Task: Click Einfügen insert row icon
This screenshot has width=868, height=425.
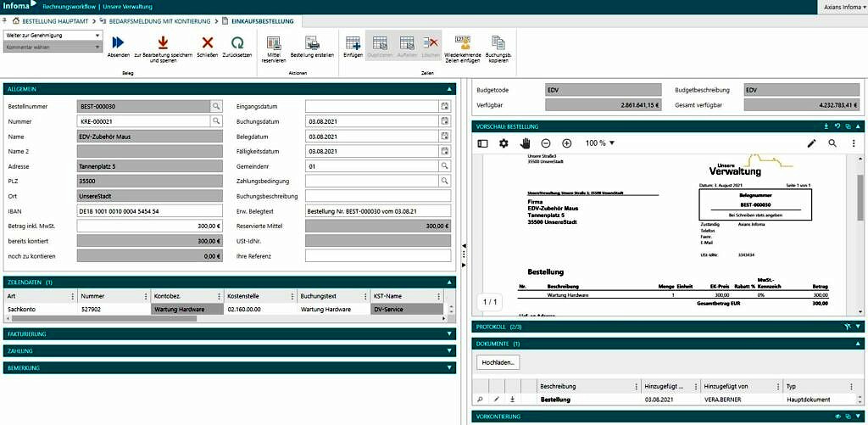Action: click(353, 43)
